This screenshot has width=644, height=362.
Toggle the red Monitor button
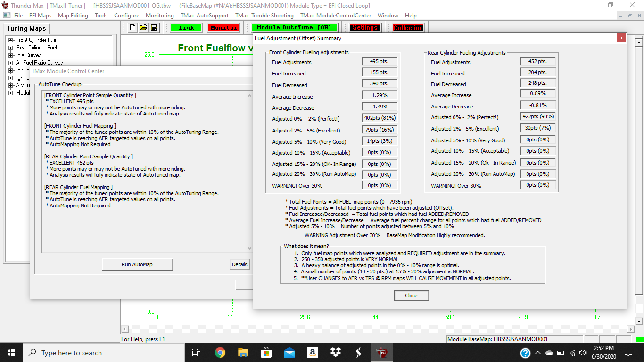click(224, 28)
